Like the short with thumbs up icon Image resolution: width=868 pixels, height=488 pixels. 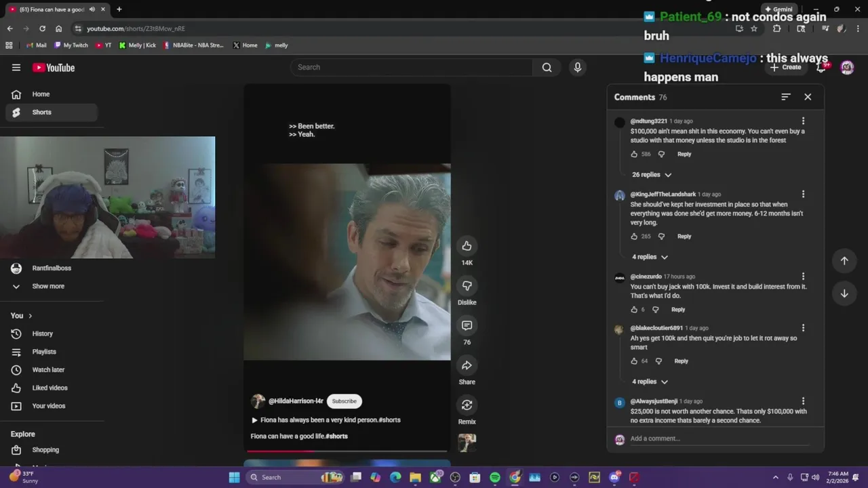pos(467,246)
